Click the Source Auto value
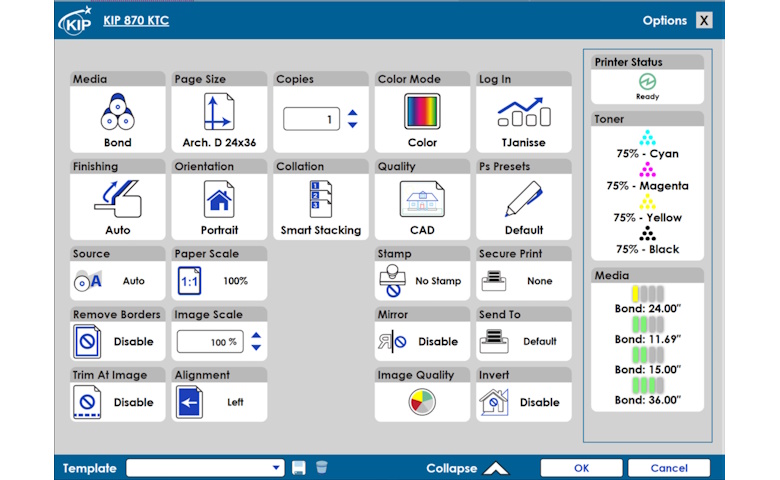Screen dimensions: 780x480 tap(134, 281)
